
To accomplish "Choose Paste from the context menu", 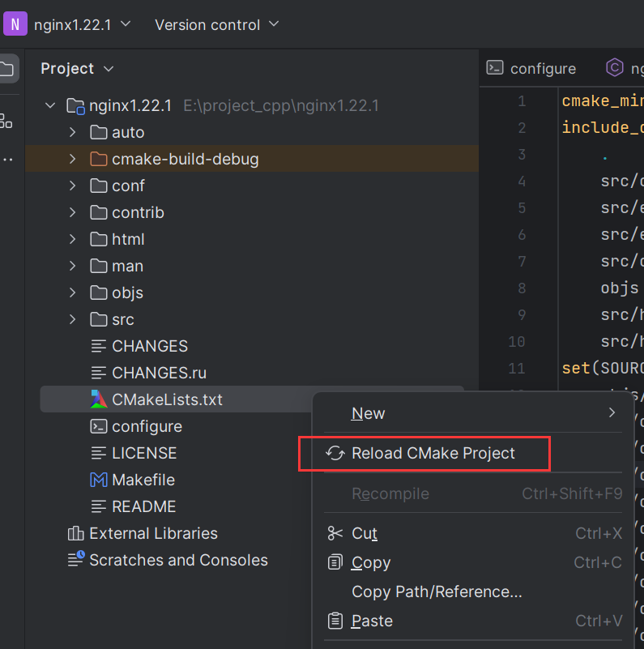I will (472, 621).
